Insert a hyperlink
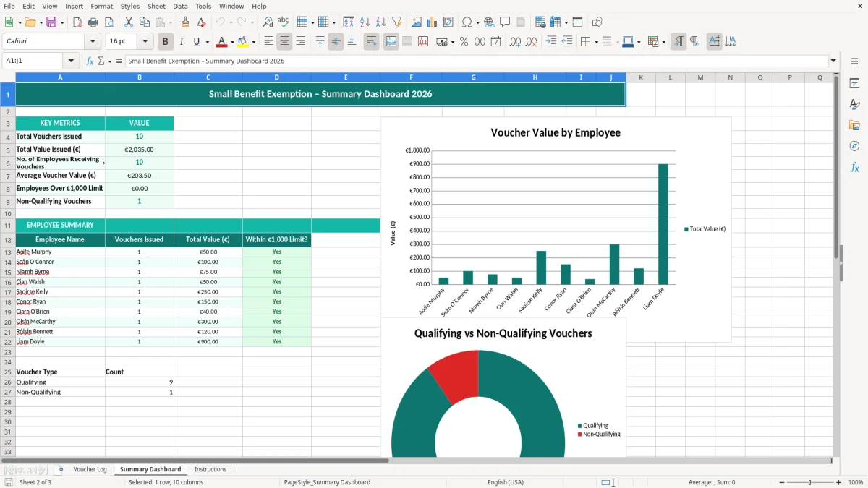The image size is (868, 488). pos(489,22)
